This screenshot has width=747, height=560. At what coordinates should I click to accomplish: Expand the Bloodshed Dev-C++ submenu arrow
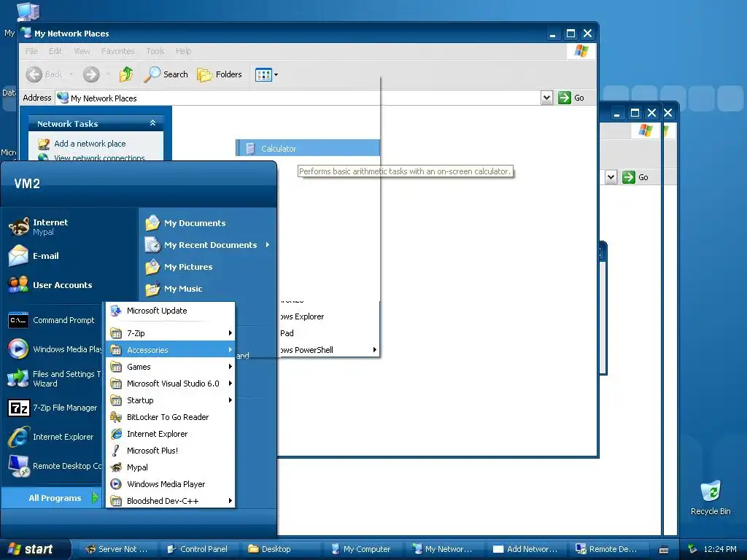coord(230,501)
